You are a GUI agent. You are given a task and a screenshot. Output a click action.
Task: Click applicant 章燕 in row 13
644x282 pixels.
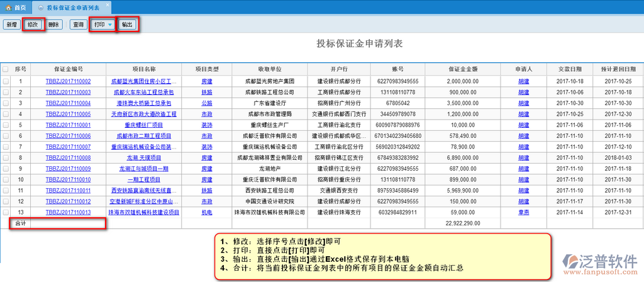(523, 212)
